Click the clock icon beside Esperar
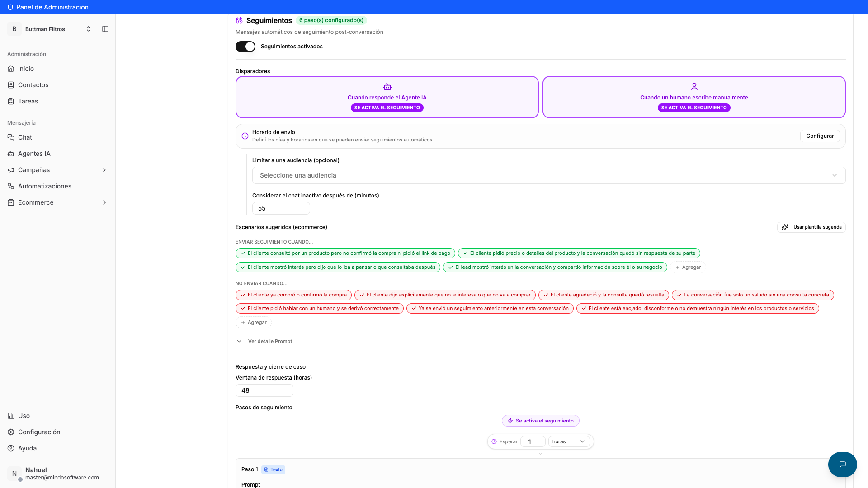Image resolution: width=868 pixels, height=488 pixels. (494, 442)
